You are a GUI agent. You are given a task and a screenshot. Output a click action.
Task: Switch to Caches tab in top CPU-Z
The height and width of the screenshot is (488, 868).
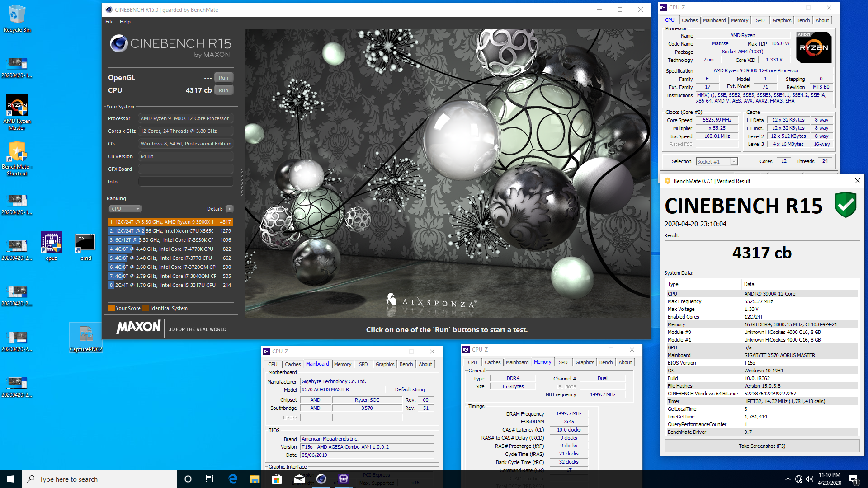[689, 20]
